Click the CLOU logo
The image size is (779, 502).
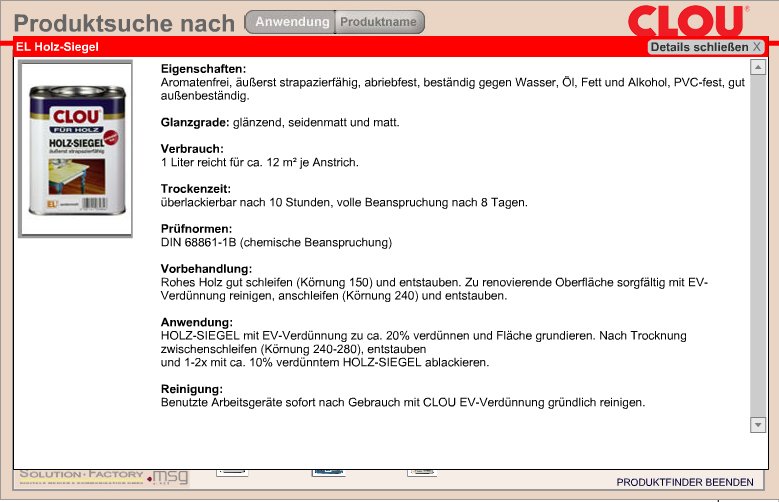pyautogui.click(x=688, y=20)
